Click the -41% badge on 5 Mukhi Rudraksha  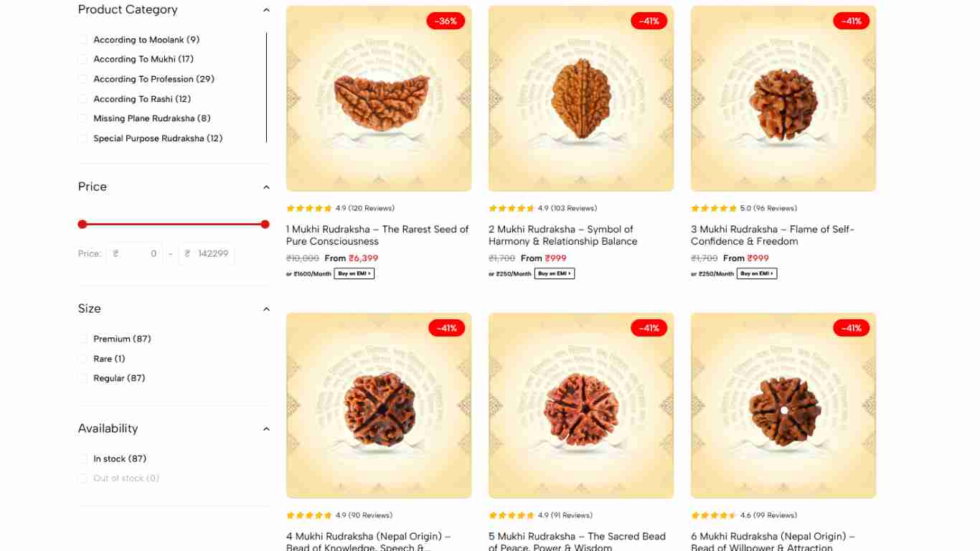coord(649,328)
